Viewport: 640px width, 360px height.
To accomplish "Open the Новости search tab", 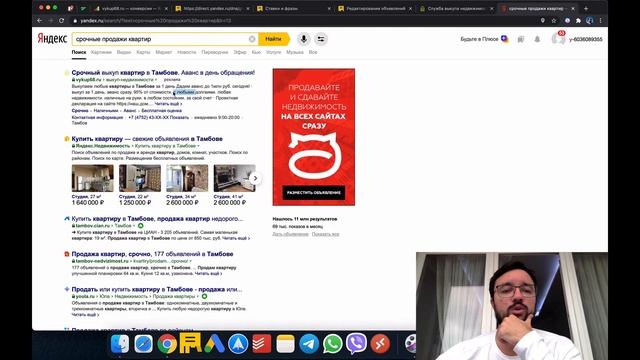I will (x=187, y=52).
